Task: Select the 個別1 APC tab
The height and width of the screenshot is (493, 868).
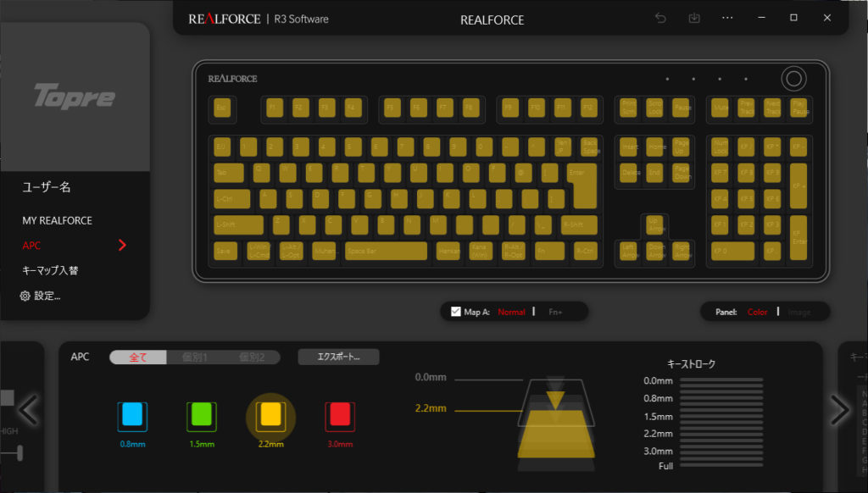Action: tap(195, 357)
